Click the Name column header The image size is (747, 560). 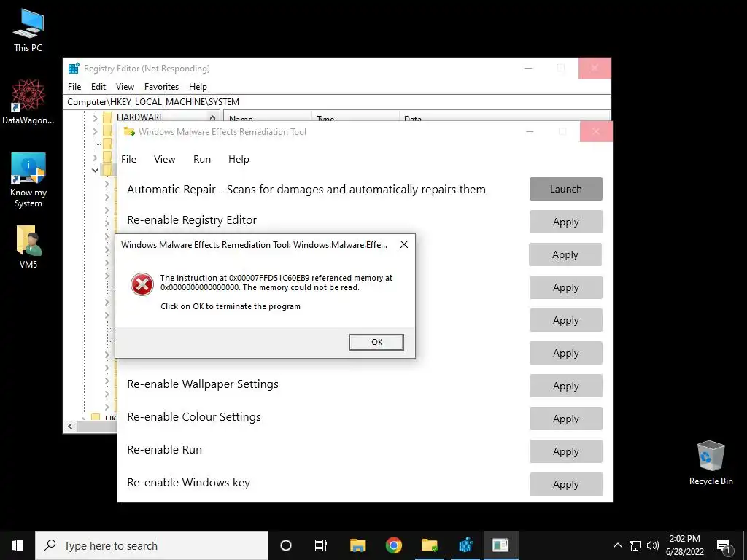click(268, 117)
